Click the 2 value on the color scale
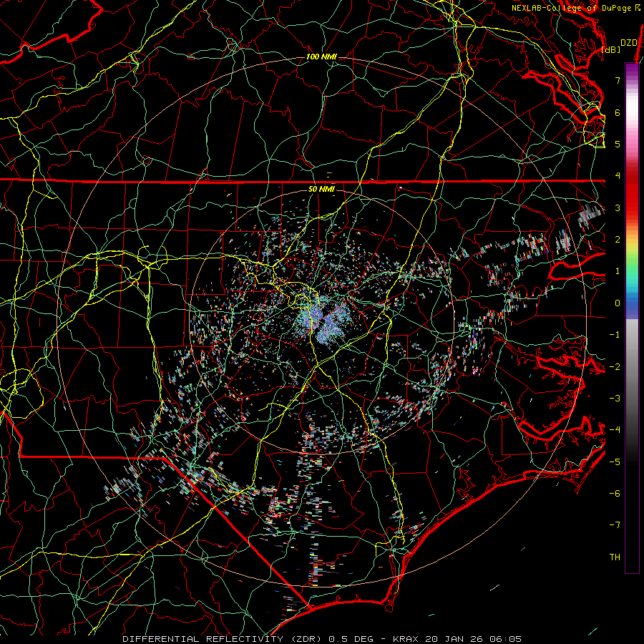 [618, 240]
